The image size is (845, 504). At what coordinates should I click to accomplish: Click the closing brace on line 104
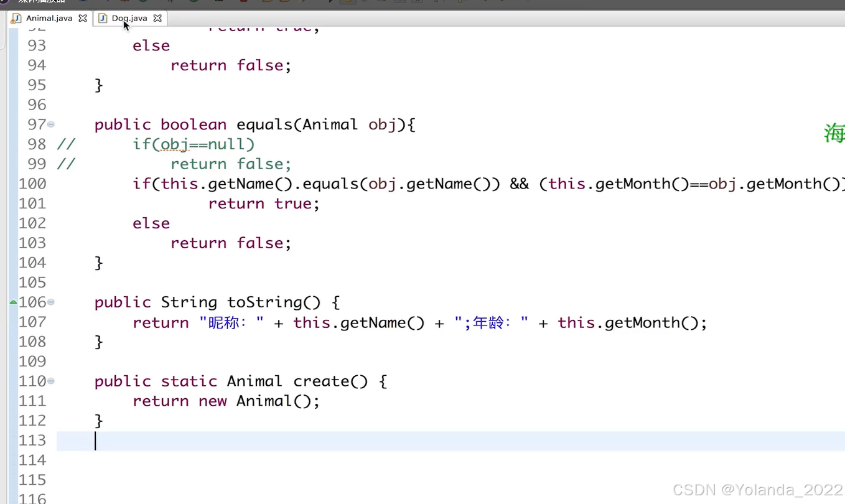point(98,263)
